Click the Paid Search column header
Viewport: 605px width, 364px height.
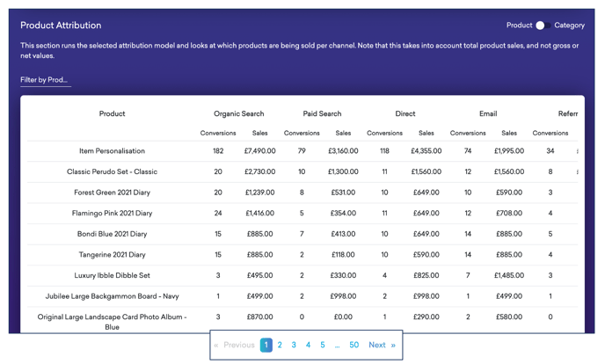(322, 113)
